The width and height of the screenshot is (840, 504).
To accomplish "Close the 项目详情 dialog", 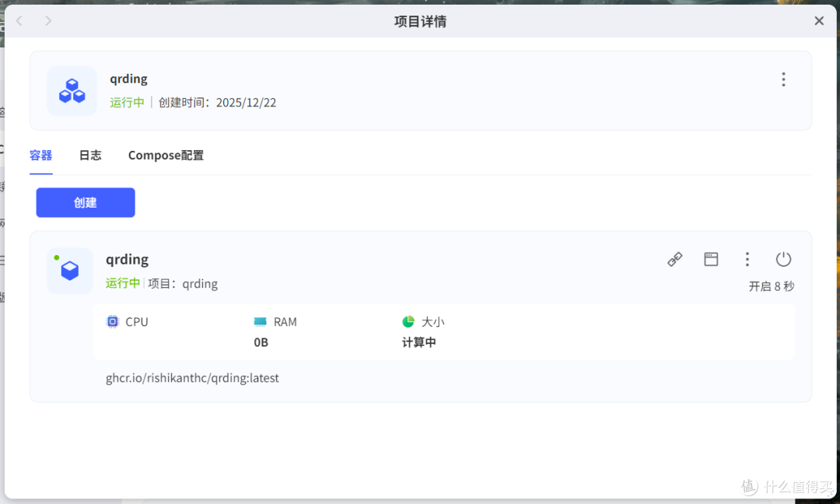I will (818, 21).
